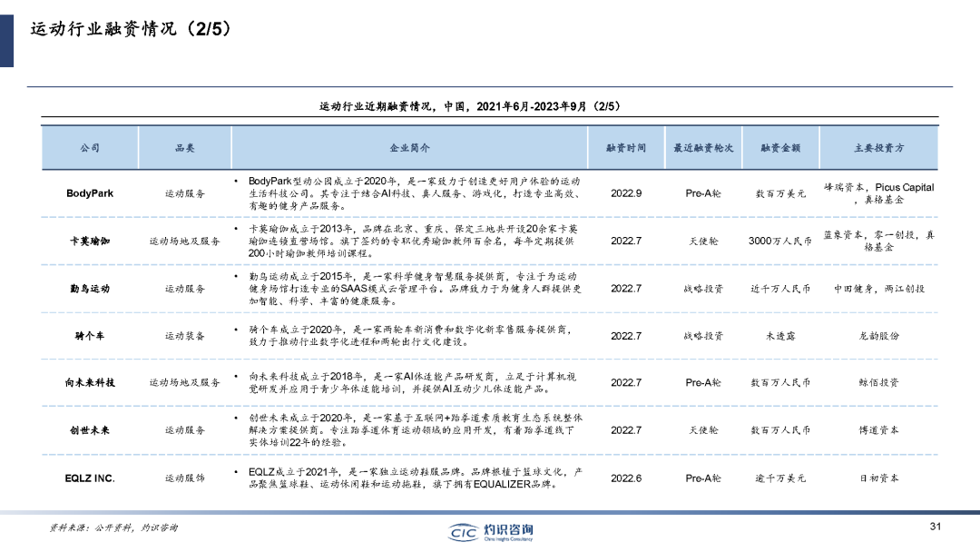Screen dimensions: 980x552
Task: Click the 数百万美元 amount cell
Action: [780, 193]
